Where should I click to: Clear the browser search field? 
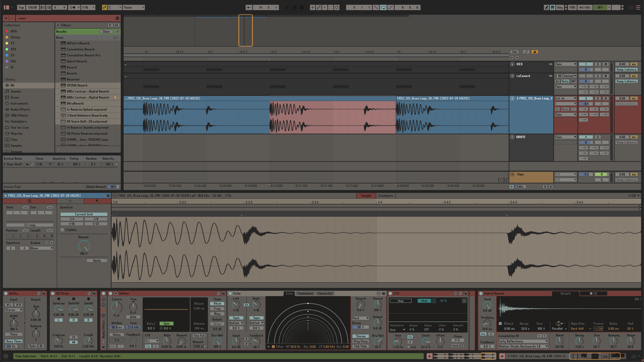tap(117, 18)
